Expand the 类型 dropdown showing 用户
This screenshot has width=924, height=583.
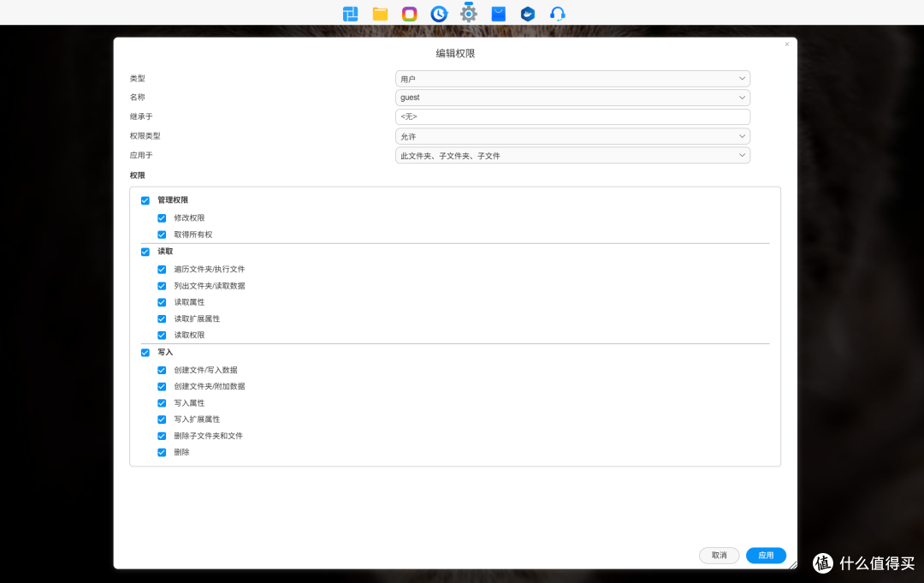572,78
